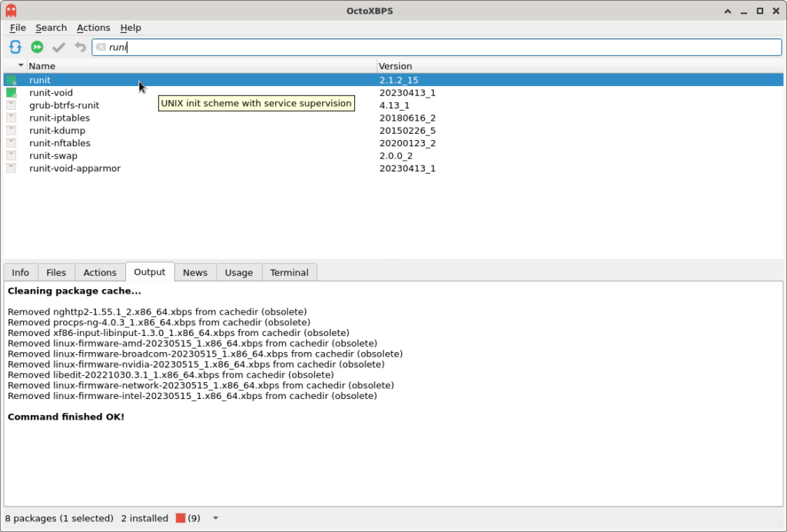Click the OctoXBPS ghost icon in title bar
The image size is (787, 532).
[x=11, y=11]
